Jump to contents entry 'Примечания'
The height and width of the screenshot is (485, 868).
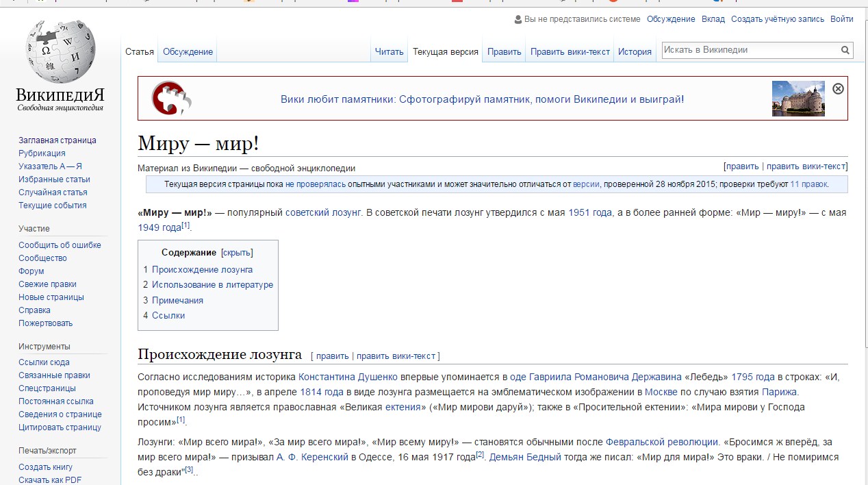[177, 301]
